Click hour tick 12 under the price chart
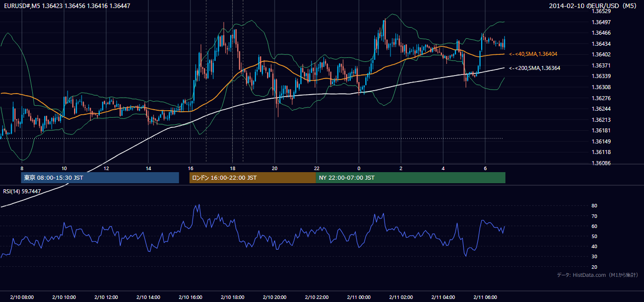This screenshot has width=644, height=302. pyautogui.click(x=106, y=168)
